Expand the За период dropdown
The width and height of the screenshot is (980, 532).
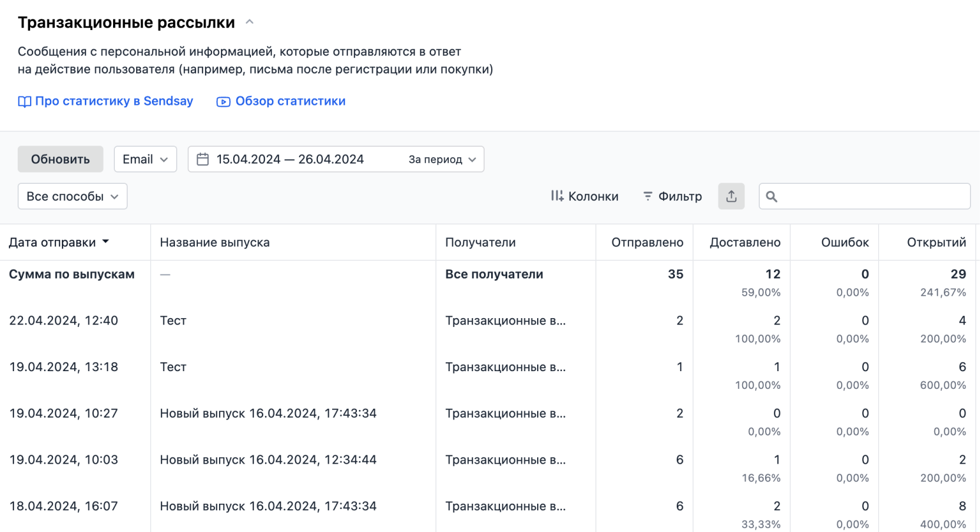tap(441, 158)
